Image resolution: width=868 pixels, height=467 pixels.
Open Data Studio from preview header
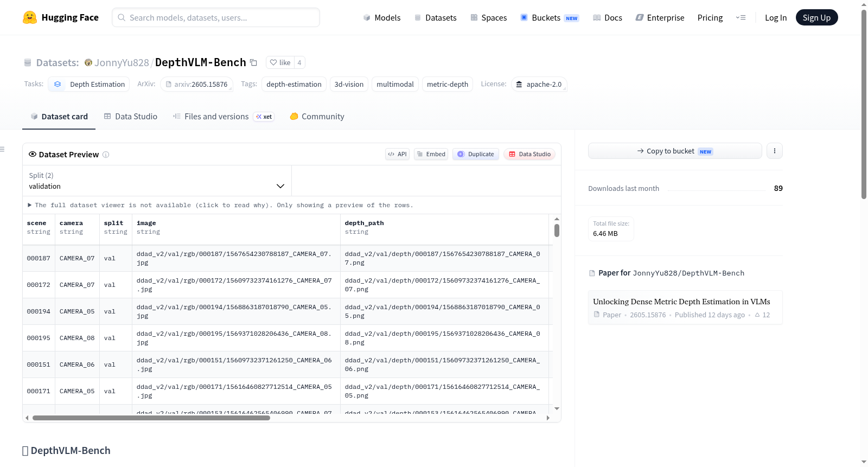(529, 154)
